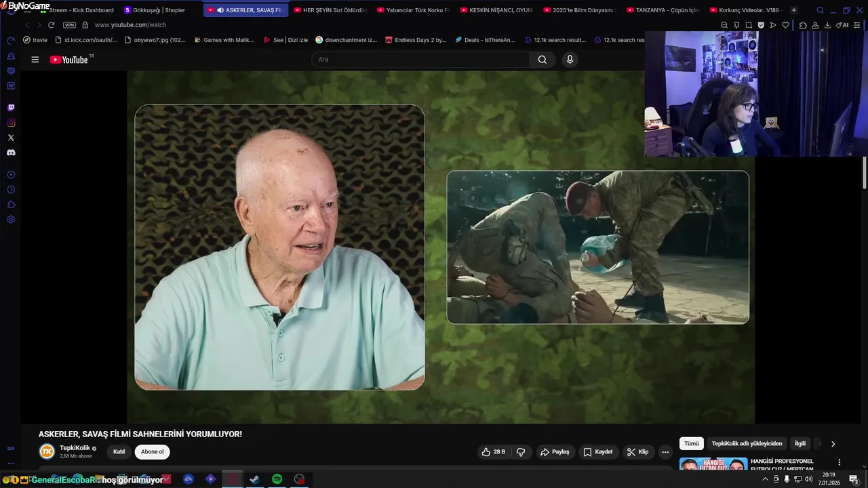Open the browser search tabs magnifier icon
868x488 pixels.
(820, 10)
